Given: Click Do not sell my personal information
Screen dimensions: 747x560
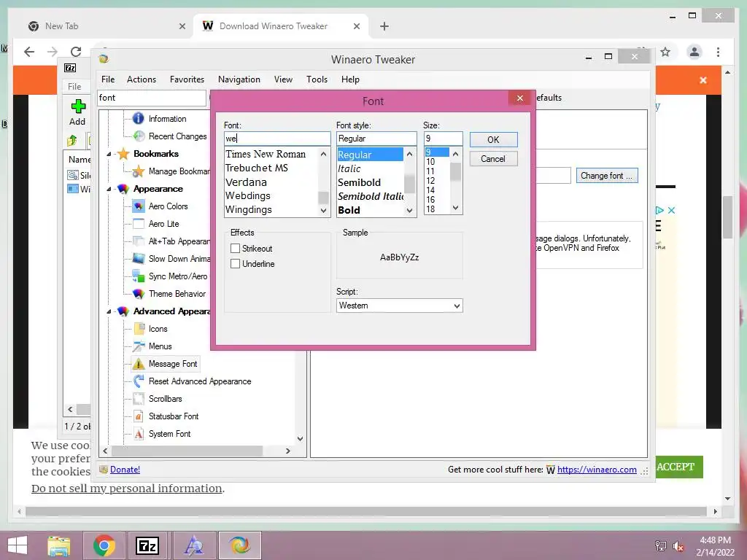Looking at the screenshot, I should [x=127, y=489].
